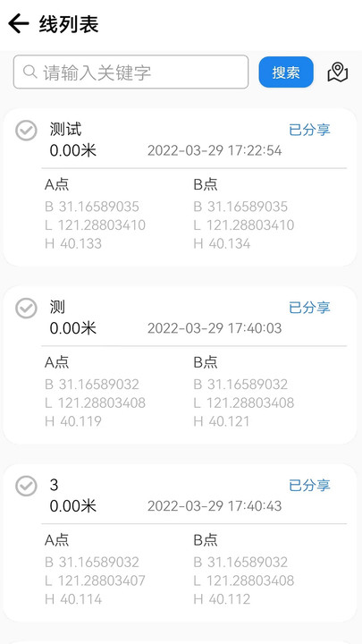The image size is (362, 644).
Task: Select the line card dated 17:40:03
Action: click(181, 365)
